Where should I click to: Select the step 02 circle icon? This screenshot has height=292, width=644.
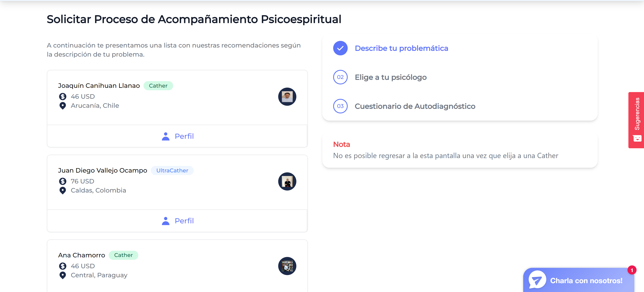click(x=340, y=77)
